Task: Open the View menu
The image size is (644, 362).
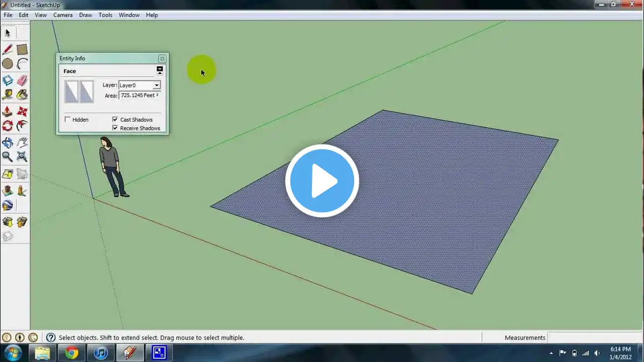Action: pos(41,15)
